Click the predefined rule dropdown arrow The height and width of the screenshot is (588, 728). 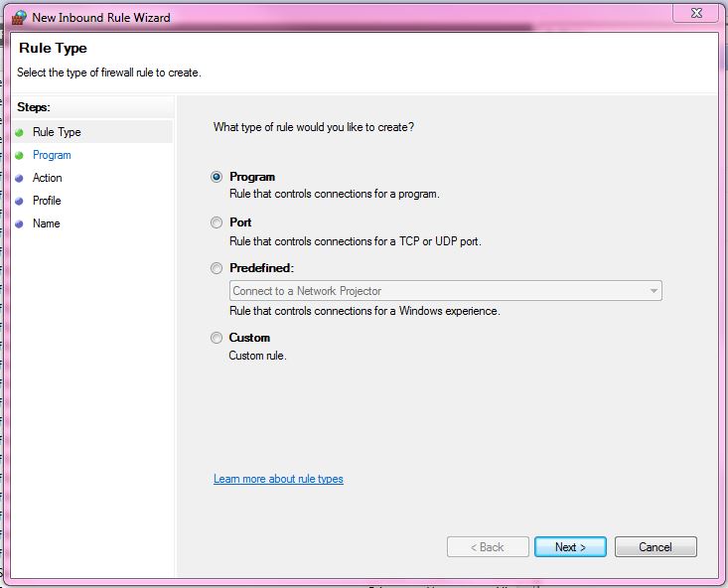(x=654, y=291)
